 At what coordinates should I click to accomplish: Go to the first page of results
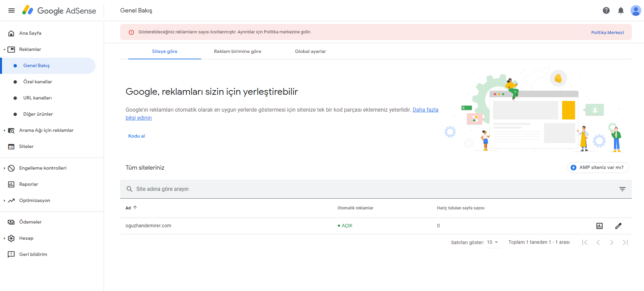(x=585, y=242)
